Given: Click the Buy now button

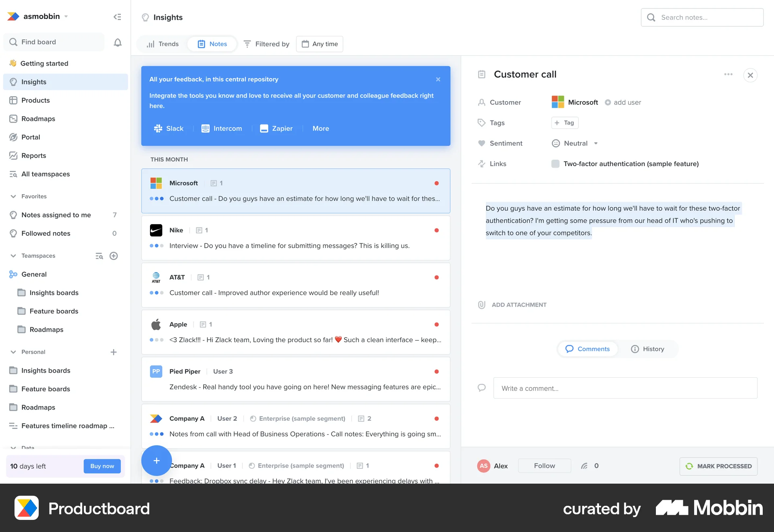Looking at the screenshot, I should [102, 466].
